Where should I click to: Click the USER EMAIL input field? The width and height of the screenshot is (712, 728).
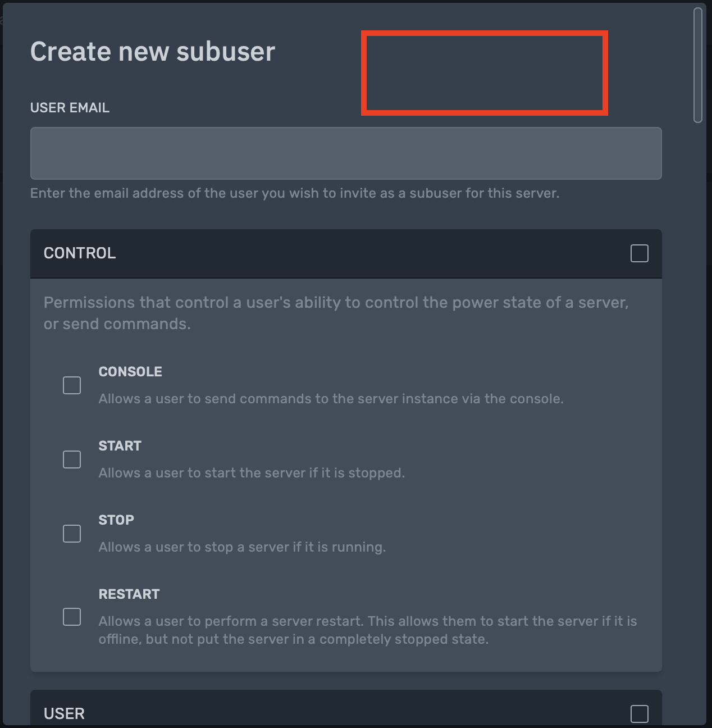coord(345,153)
